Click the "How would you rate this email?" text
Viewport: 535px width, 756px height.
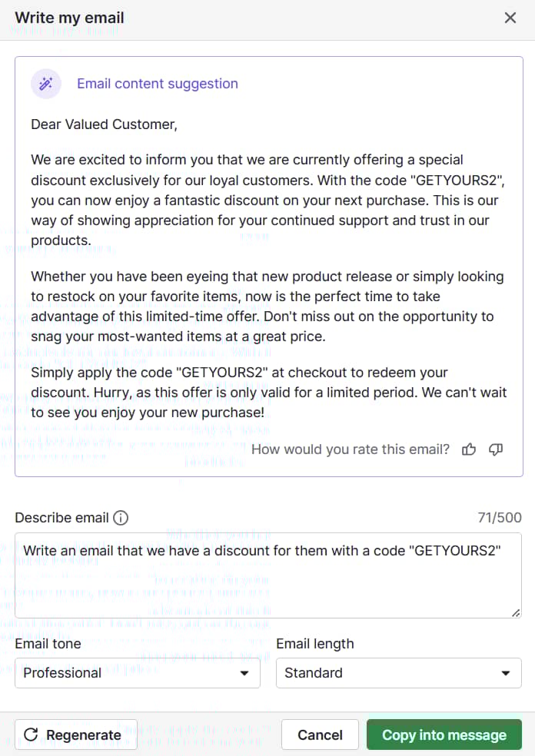[351, 449]
